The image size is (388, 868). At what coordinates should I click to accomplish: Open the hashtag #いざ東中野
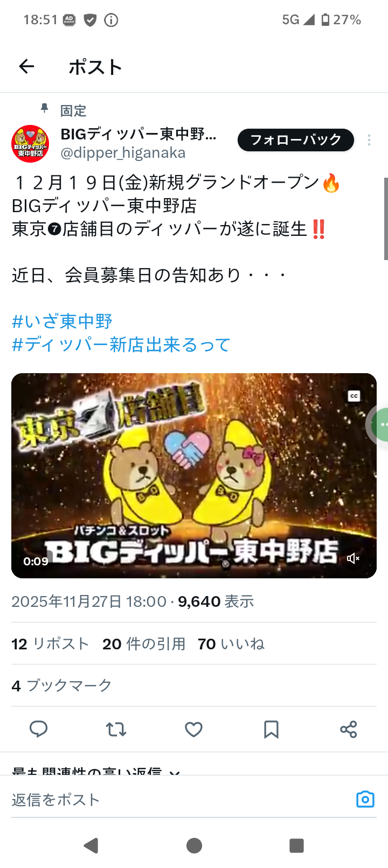(62, 321)
